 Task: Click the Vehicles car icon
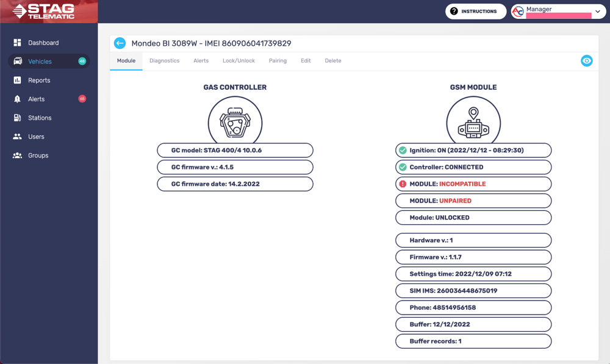[x=18, y=61]
